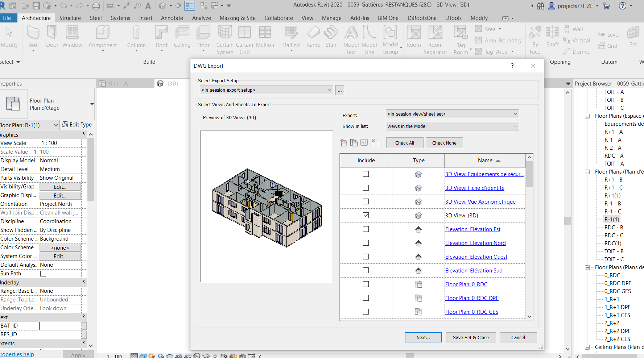
Task: Switch to the Annotate ribbon tab
Action: pyautogui.click(x=172, y=18)
